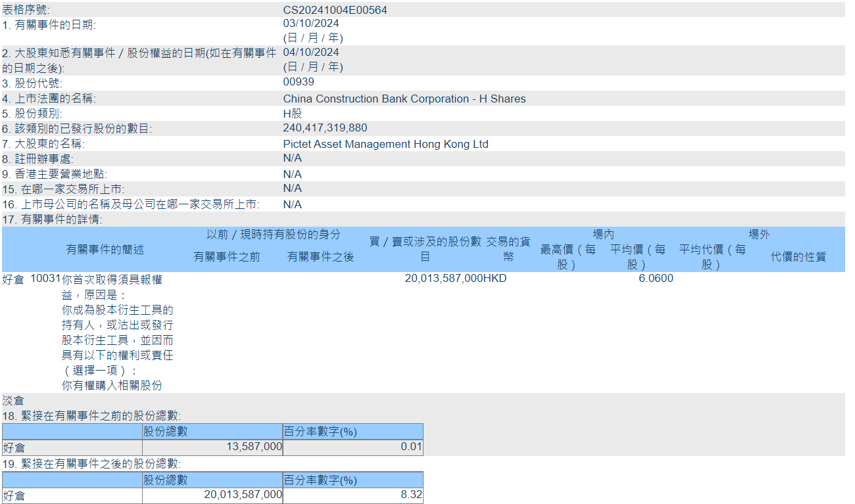855x504 pixels.
Task: Click the section 19 heading text
Action: tap(92, 464)
